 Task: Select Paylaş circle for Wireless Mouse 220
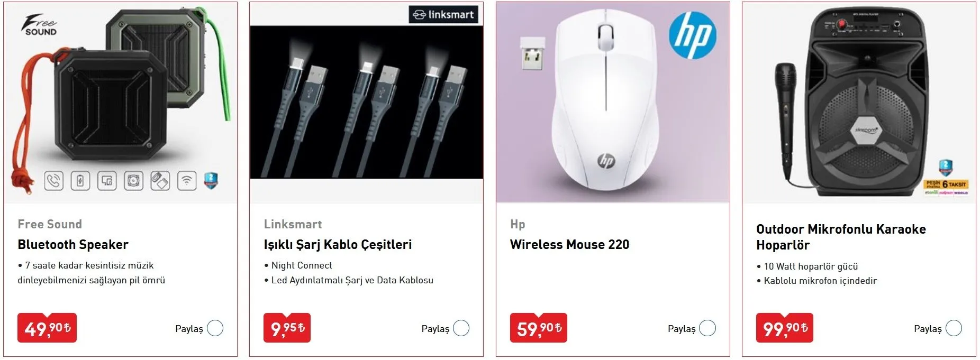pos(707,328)
